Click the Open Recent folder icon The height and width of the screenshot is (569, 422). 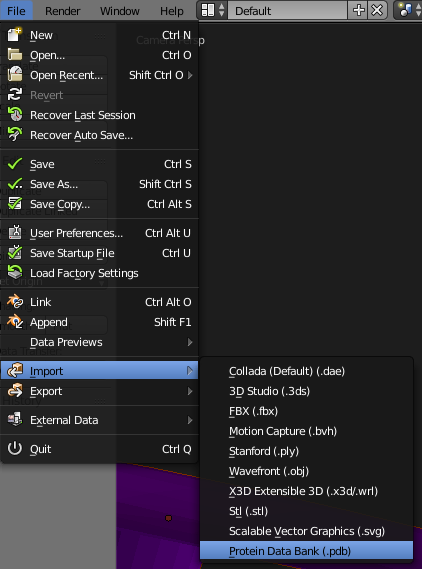tap(15, 75)
